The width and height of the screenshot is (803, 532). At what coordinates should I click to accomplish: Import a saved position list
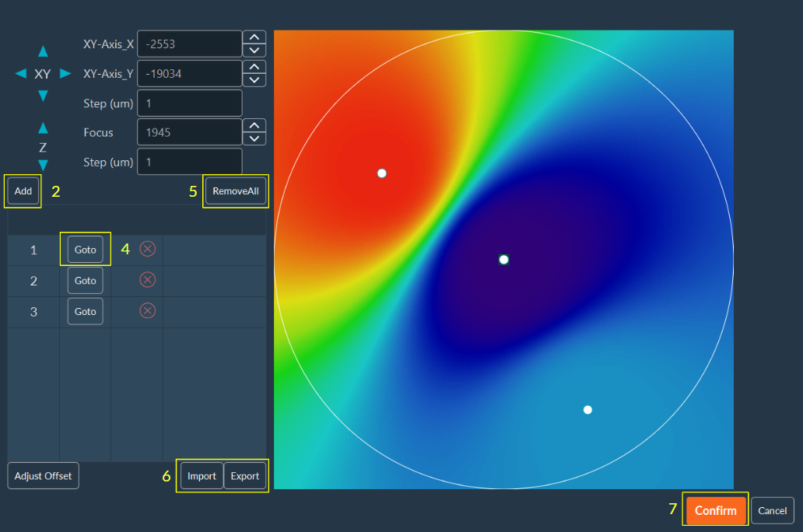click(x=201, y=475)
